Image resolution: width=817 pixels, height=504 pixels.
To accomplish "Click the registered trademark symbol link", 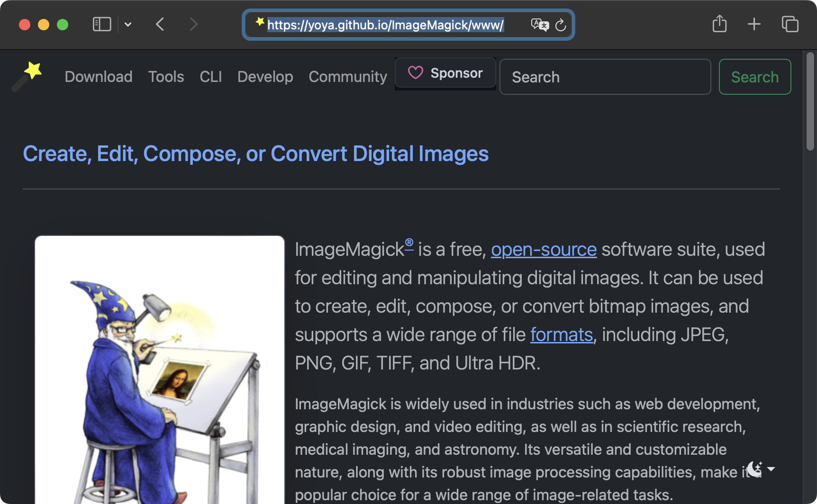I will [x=409, y=243].
